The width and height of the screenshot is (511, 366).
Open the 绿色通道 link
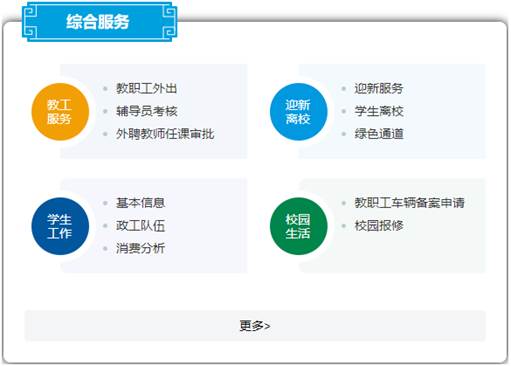coord(379,134)
